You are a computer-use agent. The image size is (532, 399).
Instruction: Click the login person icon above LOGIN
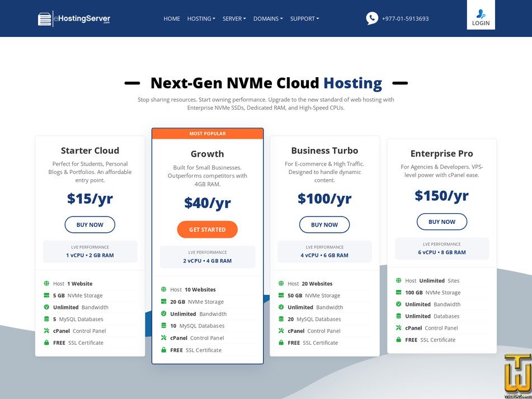481,14
